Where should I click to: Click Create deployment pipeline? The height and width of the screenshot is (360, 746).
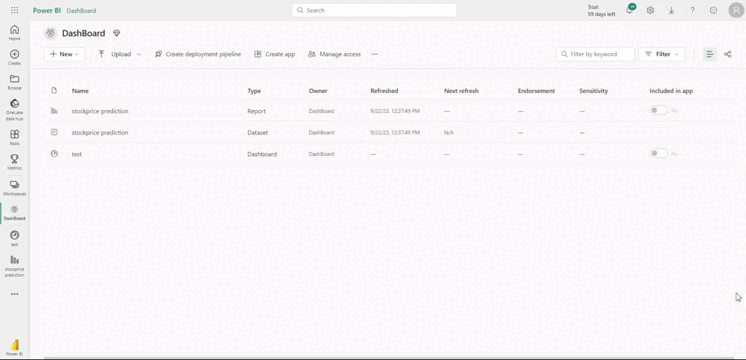pos(198,54)
